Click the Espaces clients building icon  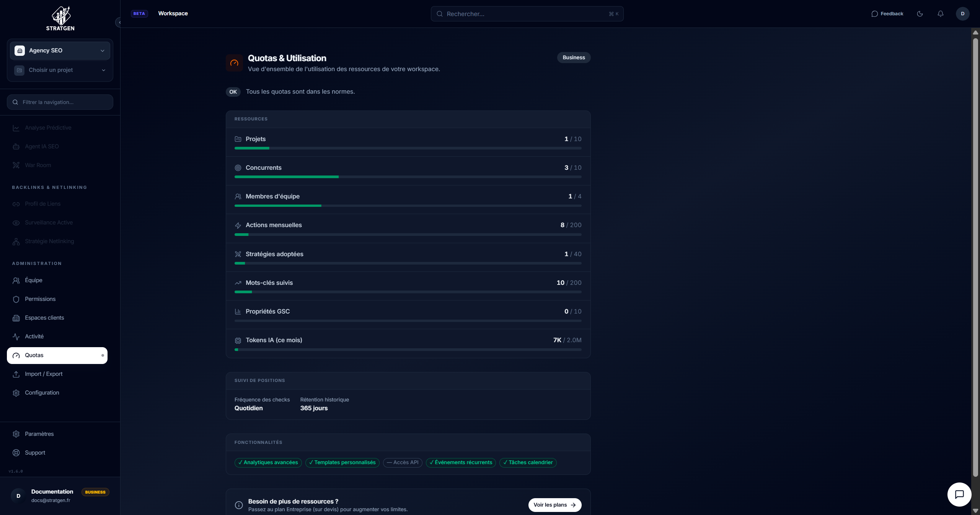16,318
